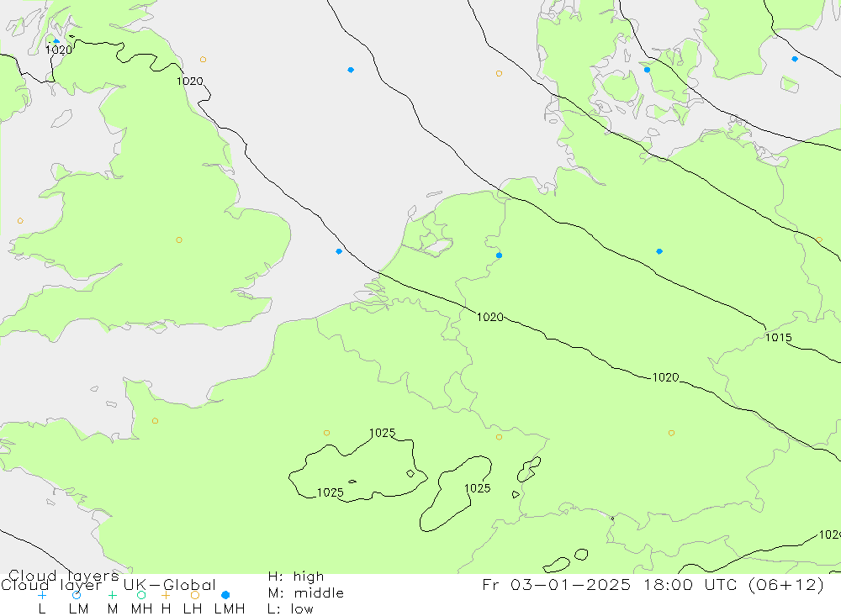Viewport: 841px width, 616px height.
Task: Select the orange LH circle at Poland's eastern edge
Action: click(819, 240)
